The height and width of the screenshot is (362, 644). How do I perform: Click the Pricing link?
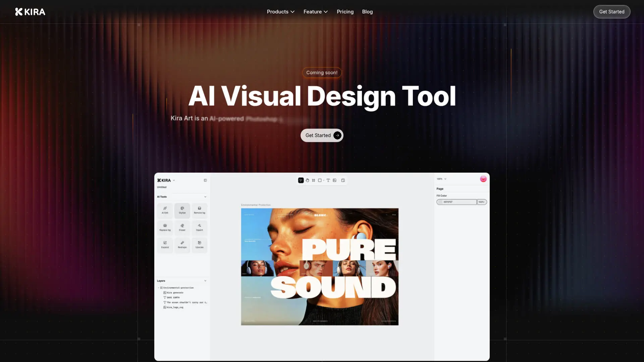(345, 12)
